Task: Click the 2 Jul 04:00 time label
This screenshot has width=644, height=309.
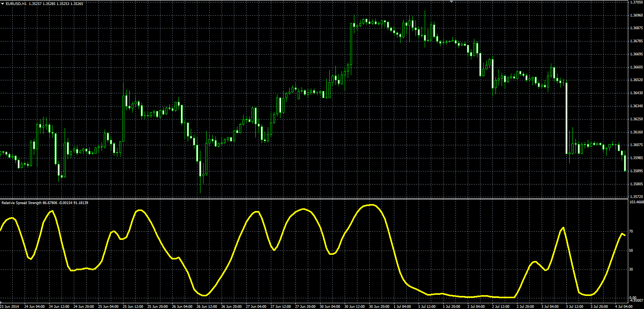Action: coord(477,307)
